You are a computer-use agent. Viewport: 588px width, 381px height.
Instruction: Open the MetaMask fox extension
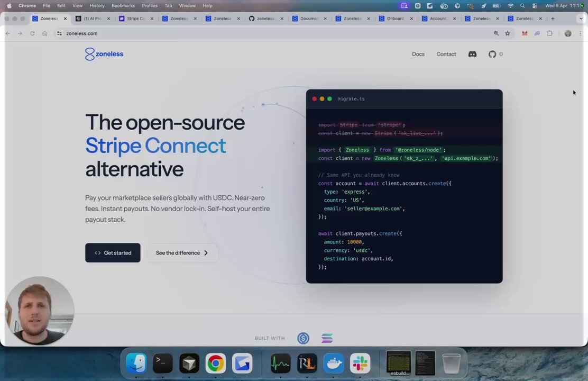coord(525,33)
